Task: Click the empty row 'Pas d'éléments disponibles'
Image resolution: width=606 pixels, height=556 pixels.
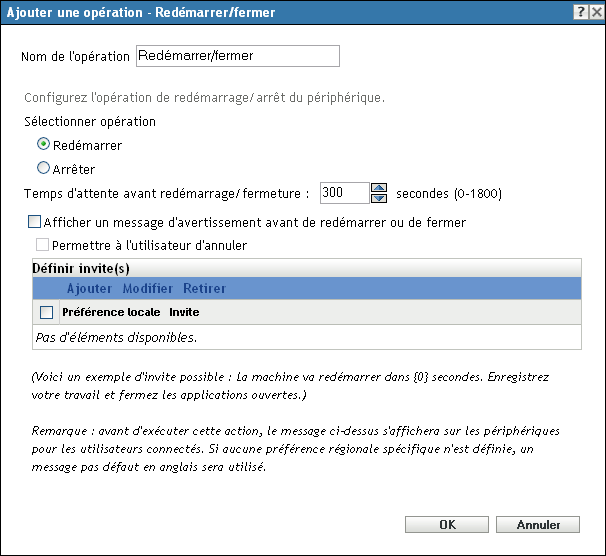Action: 115,338
